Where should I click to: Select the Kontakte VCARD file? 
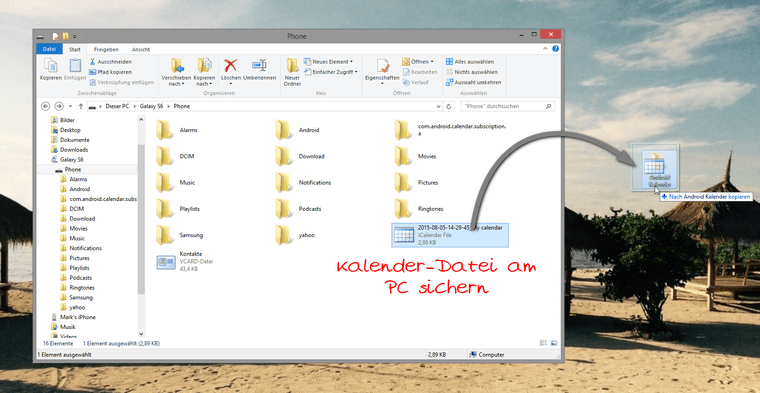click(x=185, y=261)
